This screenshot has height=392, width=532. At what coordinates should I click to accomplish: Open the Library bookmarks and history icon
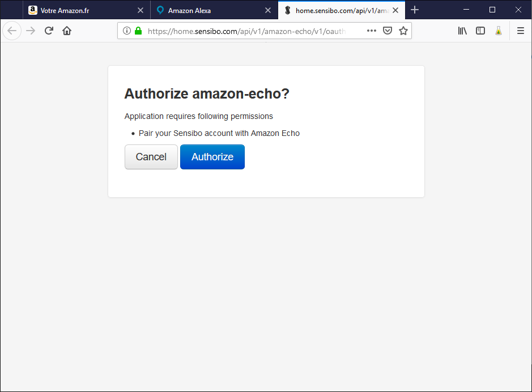pos(462,31)
